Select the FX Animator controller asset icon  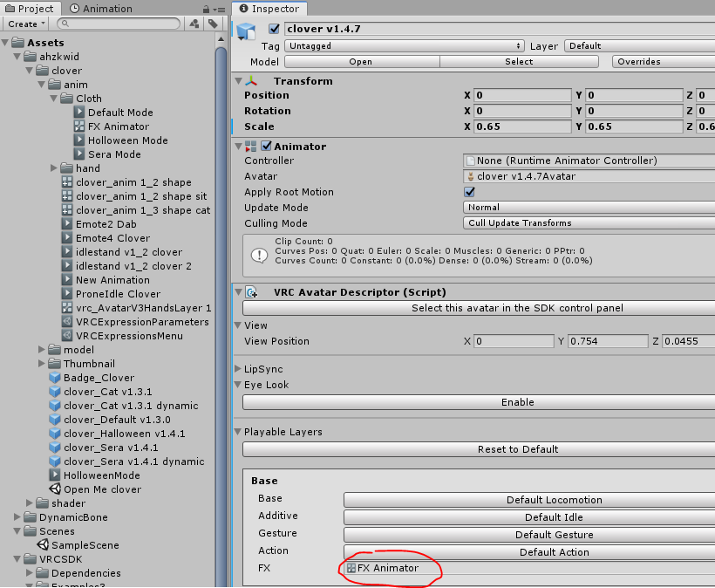79,126
